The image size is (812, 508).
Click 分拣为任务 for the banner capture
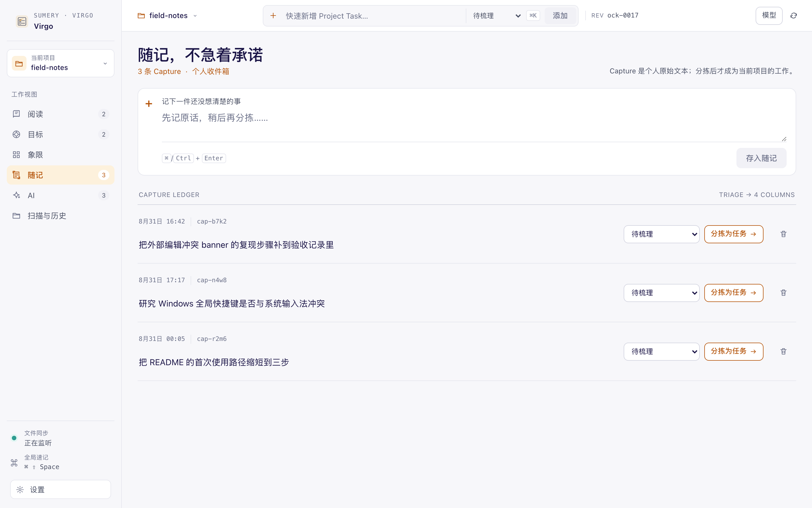(734, 234)
